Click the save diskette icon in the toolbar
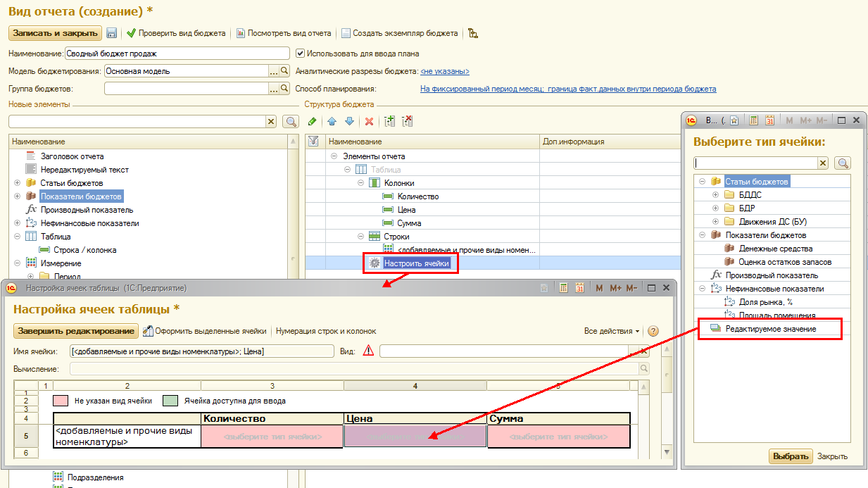This screenshot has width=868, height=488. [x=111, y=33]
